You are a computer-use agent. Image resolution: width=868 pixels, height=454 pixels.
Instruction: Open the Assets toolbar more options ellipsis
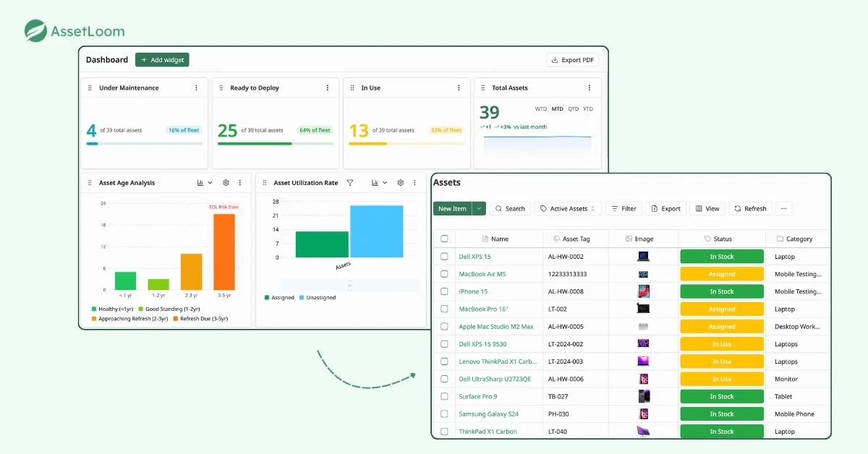(783, 208)
